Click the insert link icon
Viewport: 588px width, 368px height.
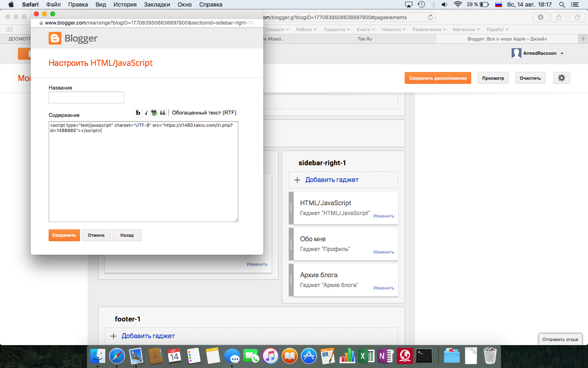pyautogui.click(x=154, y=113)
